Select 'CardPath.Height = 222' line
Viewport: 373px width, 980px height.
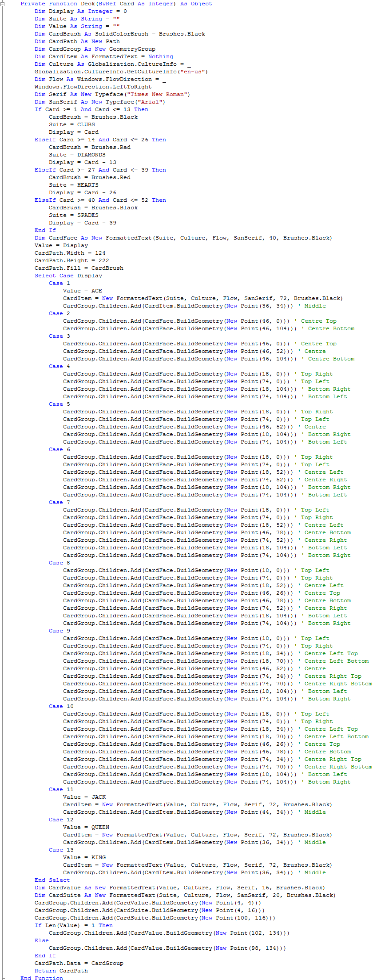coord(72,260)
